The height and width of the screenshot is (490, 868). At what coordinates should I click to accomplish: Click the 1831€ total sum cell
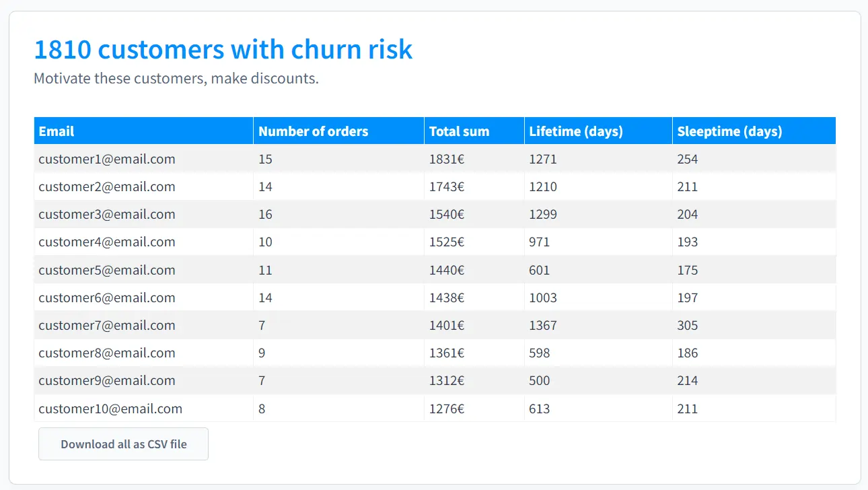[474, 159]
